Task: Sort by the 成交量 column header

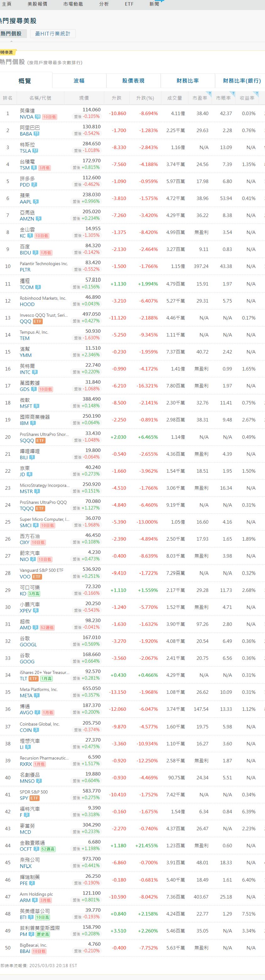Action: [x=175, y=98]
